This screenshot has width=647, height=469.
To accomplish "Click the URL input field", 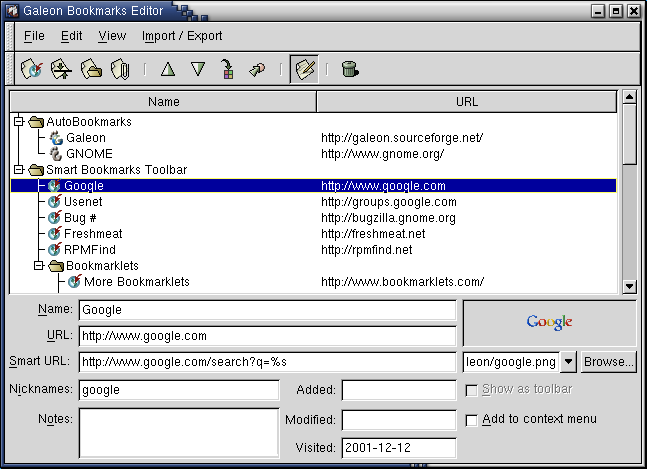I will click(x=267, y=336).
